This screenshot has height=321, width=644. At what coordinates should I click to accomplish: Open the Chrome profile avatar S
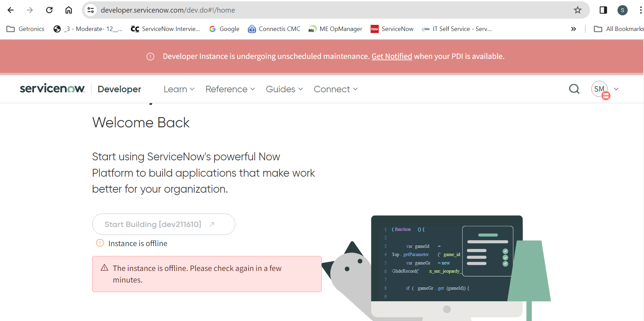[x=622, y=10]
